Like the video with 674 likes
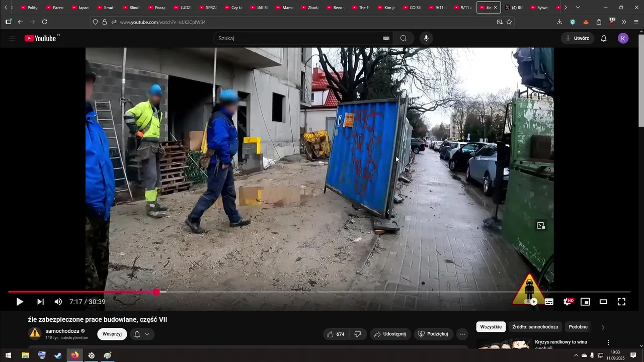Viewport: 644px width, 362px height. coord(336,334)
